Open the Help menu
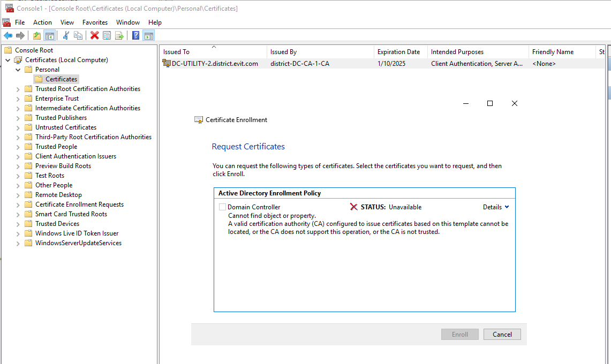Viewport: 611px width, 364px height. (x=155, y=22)
